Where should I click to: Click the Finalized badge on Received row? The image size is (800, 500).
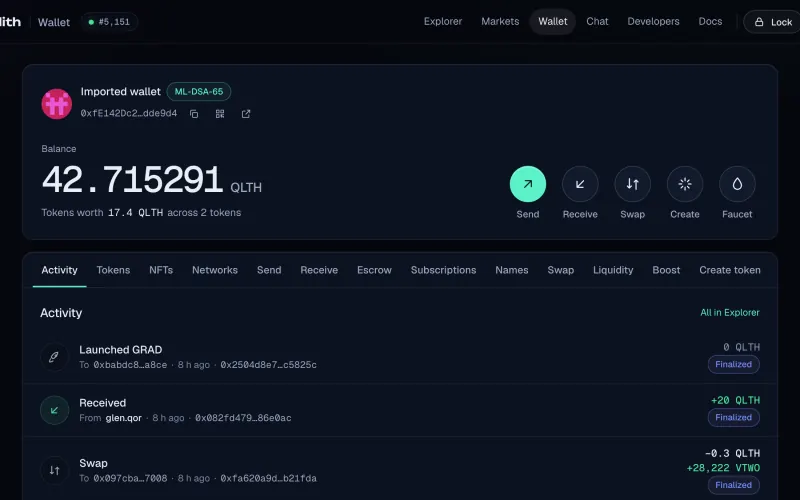[734, 417]
